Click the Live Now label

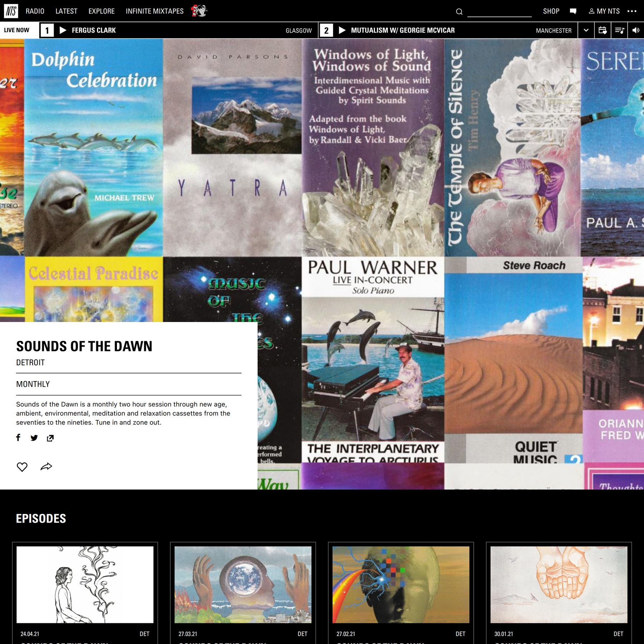[x=16, y=30]
